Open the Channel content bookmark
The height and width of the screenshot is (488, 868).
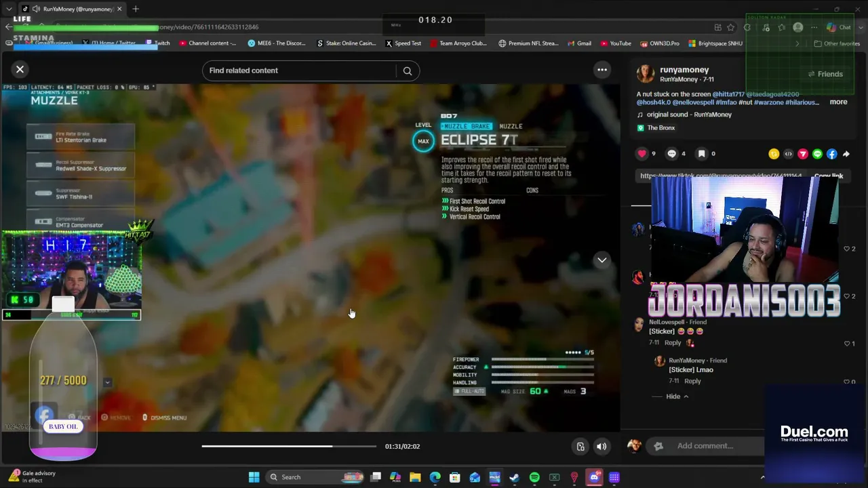coord(208,43)
